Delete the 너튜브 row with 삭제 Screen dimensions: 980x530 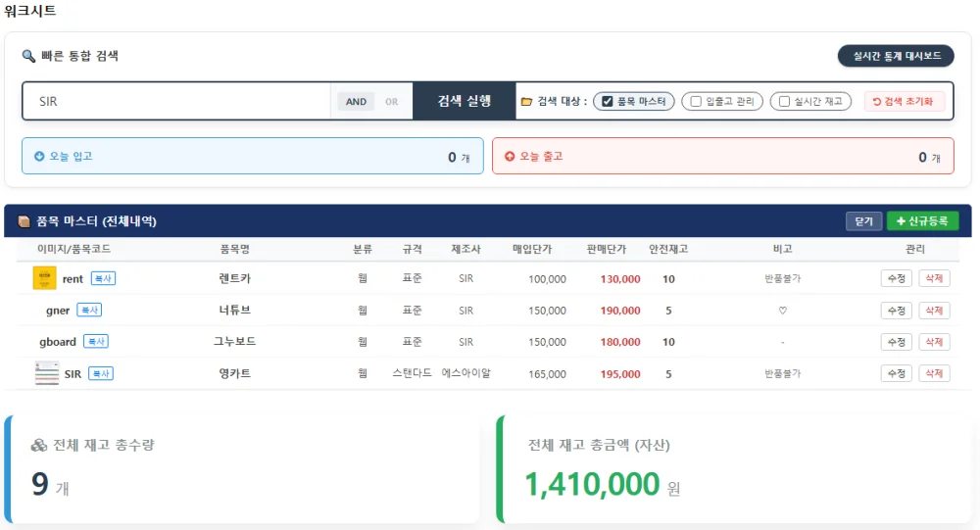934,311
